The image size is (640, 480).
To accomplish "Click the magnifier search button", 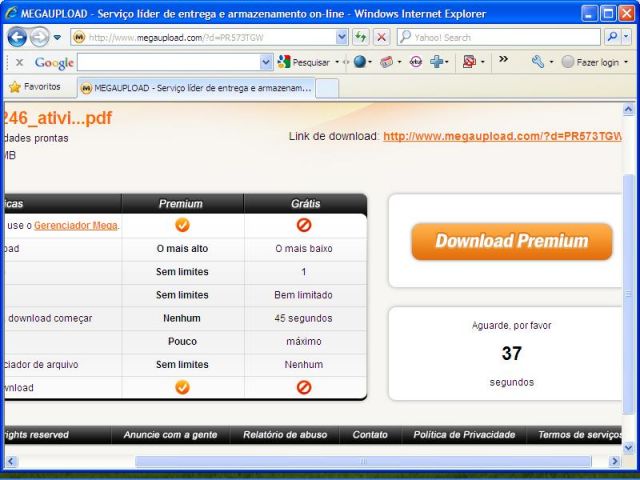I will coord(612,37).
